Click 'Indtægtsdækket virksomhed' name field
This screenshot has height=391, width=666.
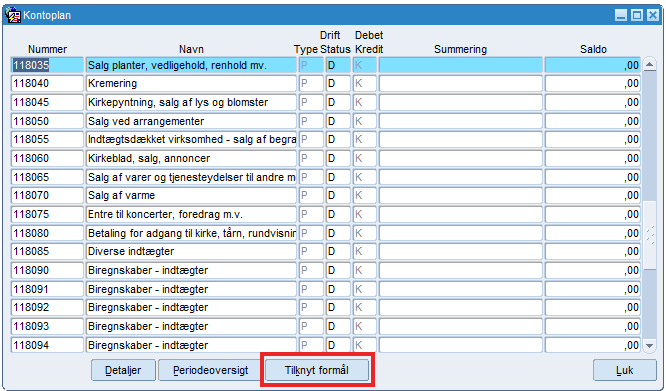191,140
